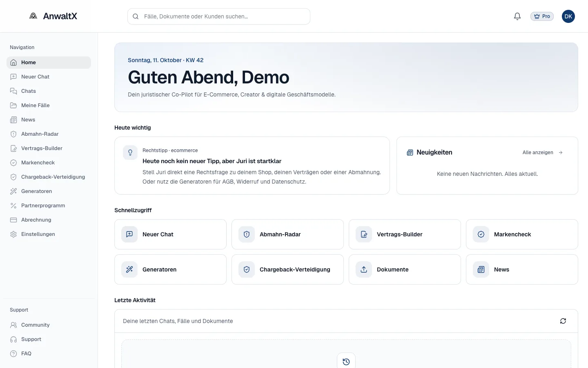
Task: Click Alle anzeigen in Neuigkeiten
Action: click(543, 153)
